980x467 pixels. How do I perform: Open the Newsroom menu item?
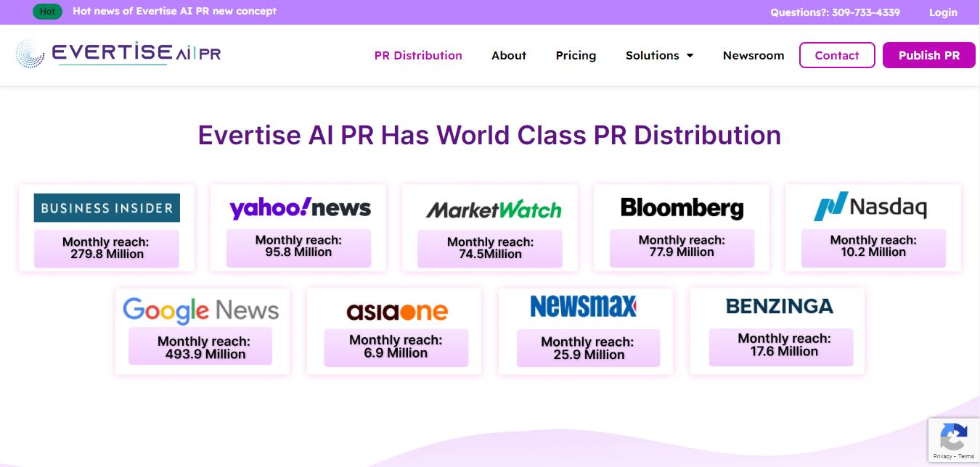click(754, 55)
